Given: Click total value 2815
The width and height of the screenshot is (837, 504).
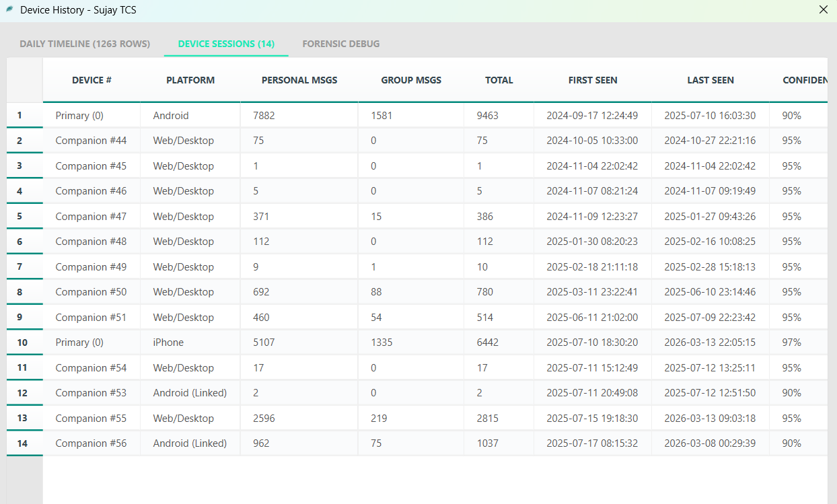Looking at the screenshot, I should point(499,419).
